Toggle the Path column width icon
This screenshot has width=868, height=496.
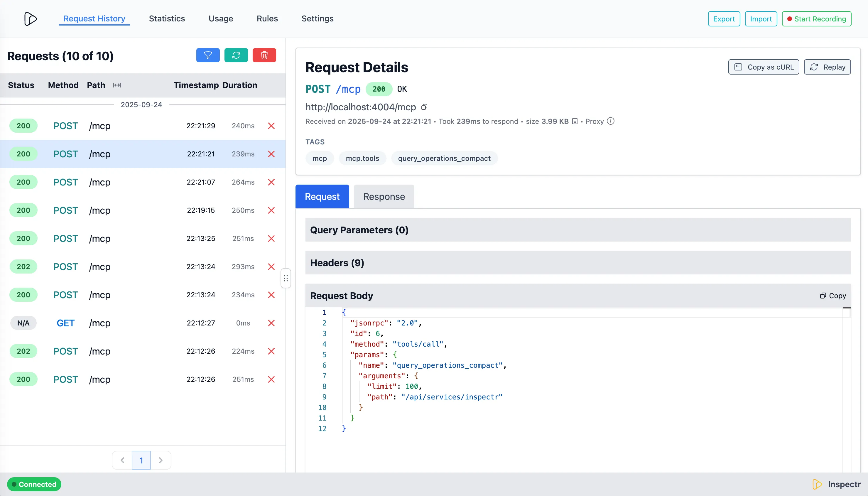[x=117, y=85]
